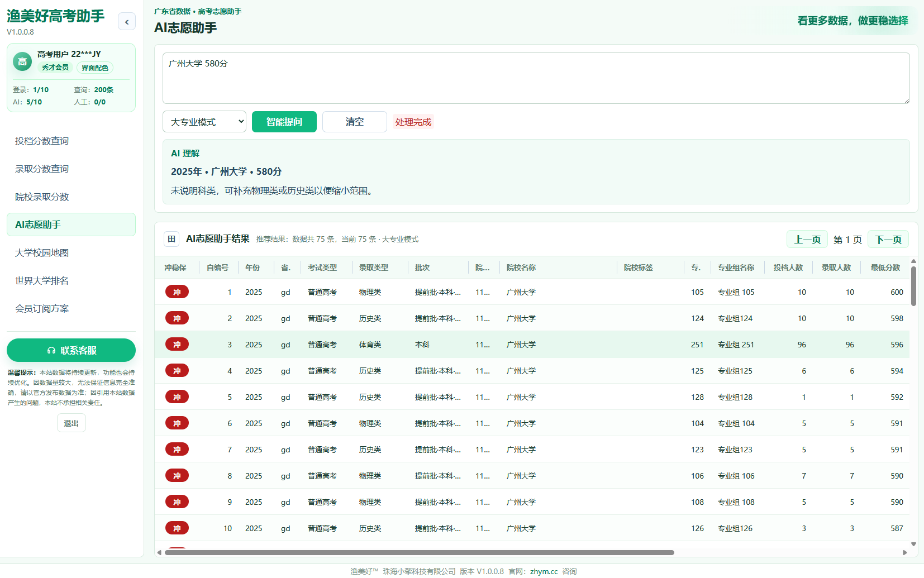Click the 联系客服 button

(71, 350)
